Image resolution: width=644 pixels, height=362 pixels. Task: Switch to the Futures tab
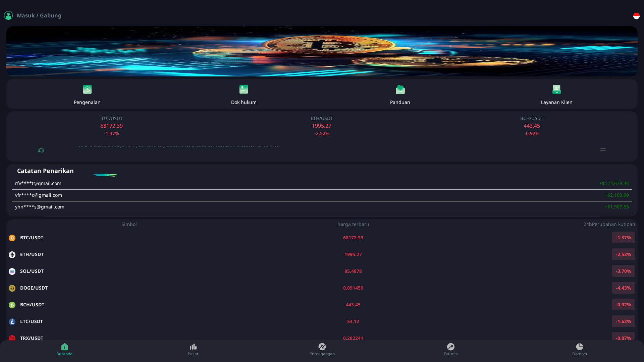point(451,349)
